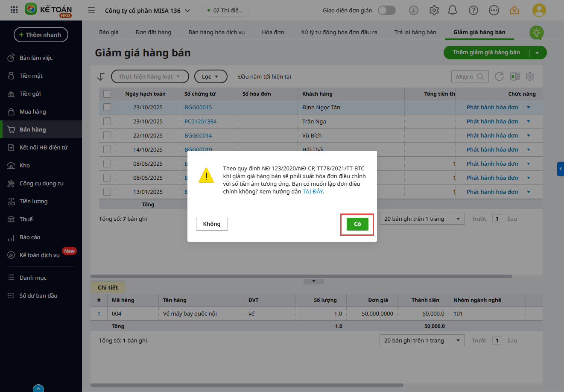Click the help question mark icon
The width and height of the screenshot is (564, 392).
click(x=473, y=10)
